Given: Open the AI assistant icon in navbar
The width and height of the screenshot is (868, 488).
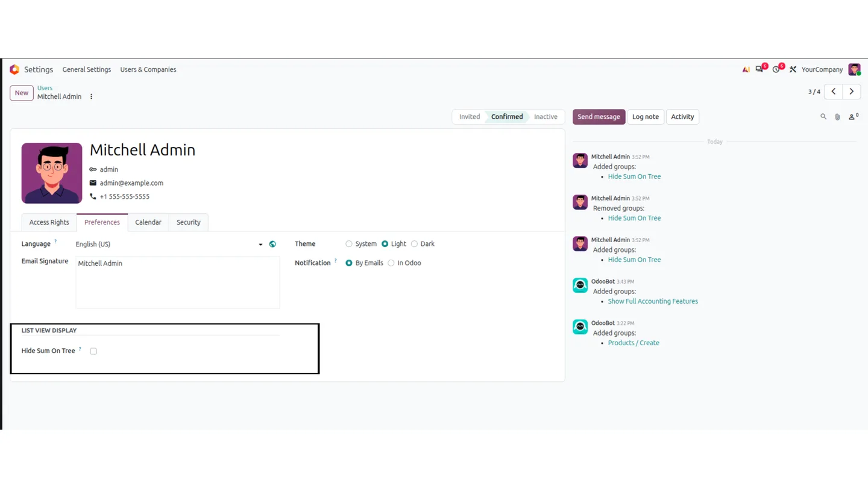Looking at the screenshot, I should (746, 70).
